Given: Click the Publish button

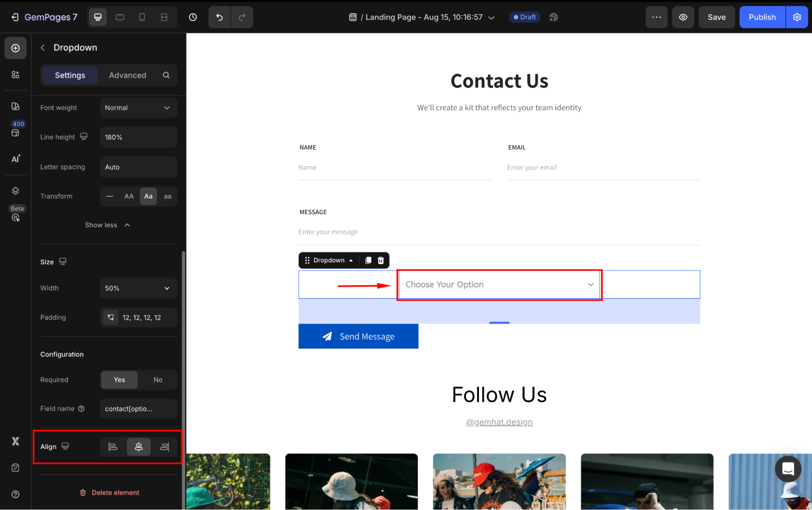Looking at the screenshot, I should point(762,17).
